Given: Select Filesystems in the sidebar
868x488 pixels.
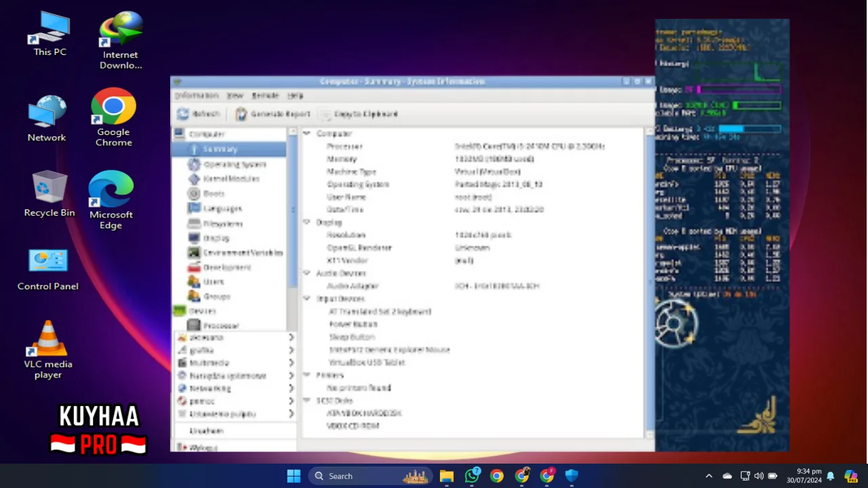Looking at the screenshot, I should tap(215, 224).
